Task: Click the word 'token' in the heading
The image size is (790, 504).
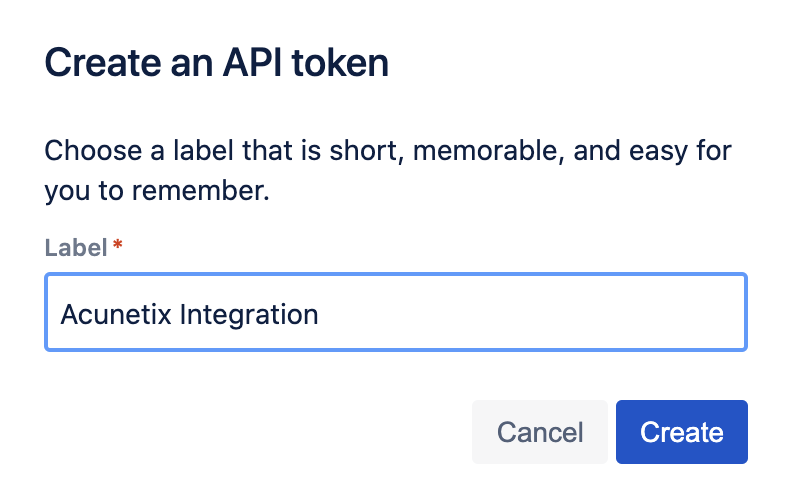Action: coord(340,63)
